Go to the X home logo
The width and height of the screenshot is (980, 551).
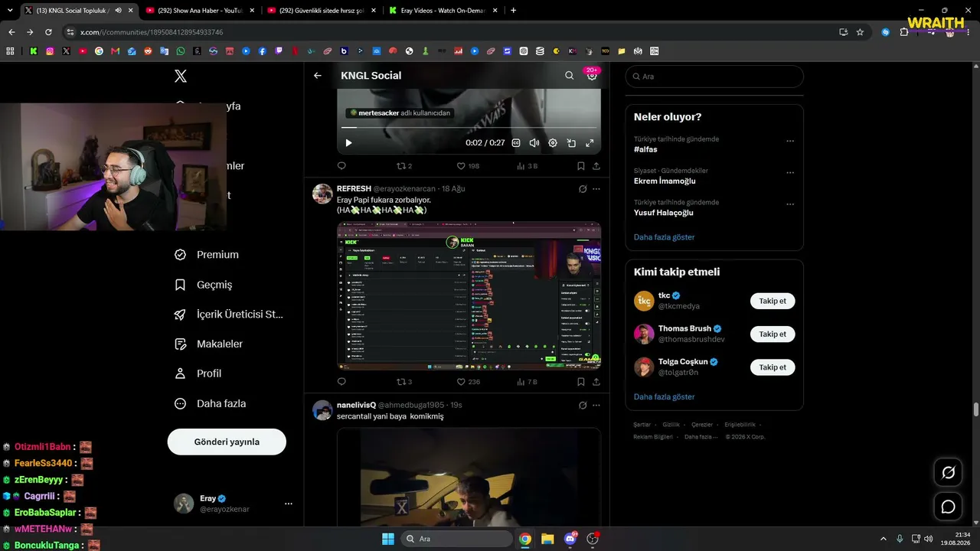pos(181,76)
